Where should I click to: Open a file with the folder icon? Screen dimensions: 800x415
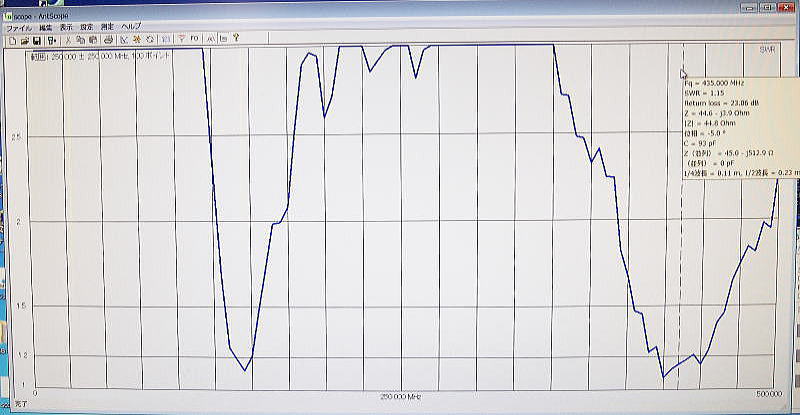coord(24,40)
